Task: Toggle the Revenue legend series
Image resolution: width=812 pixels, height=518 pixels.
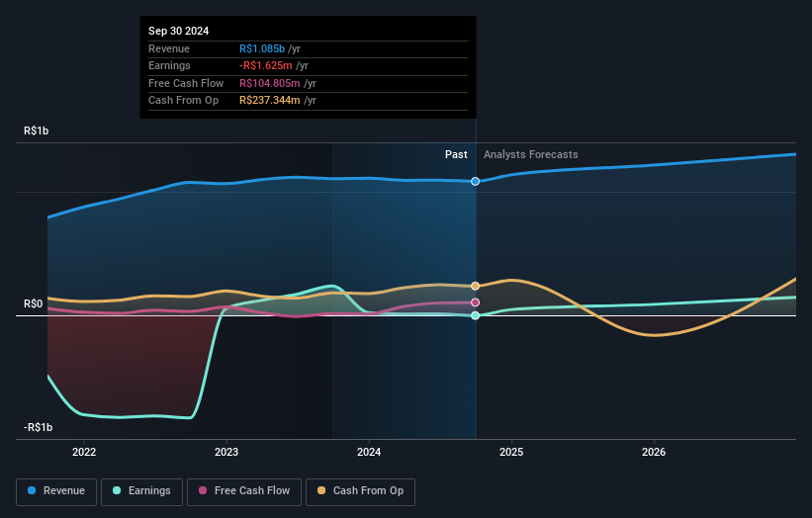Action: (56, 491)
